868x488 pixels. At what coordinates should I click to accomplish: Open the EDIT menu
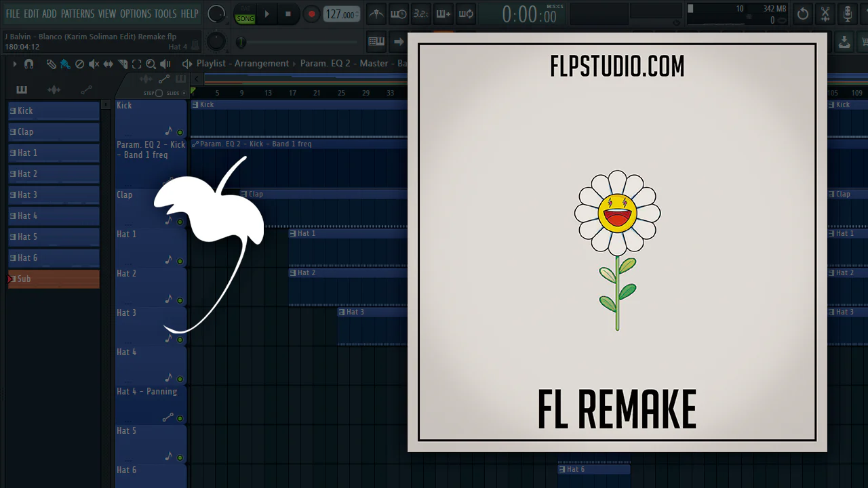pyautogui.click(x=31, y=14)
